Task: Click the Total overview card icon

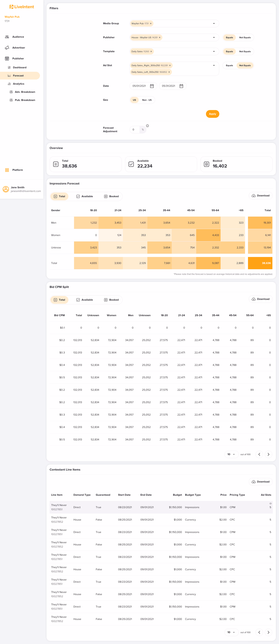Action: [56, 164]
